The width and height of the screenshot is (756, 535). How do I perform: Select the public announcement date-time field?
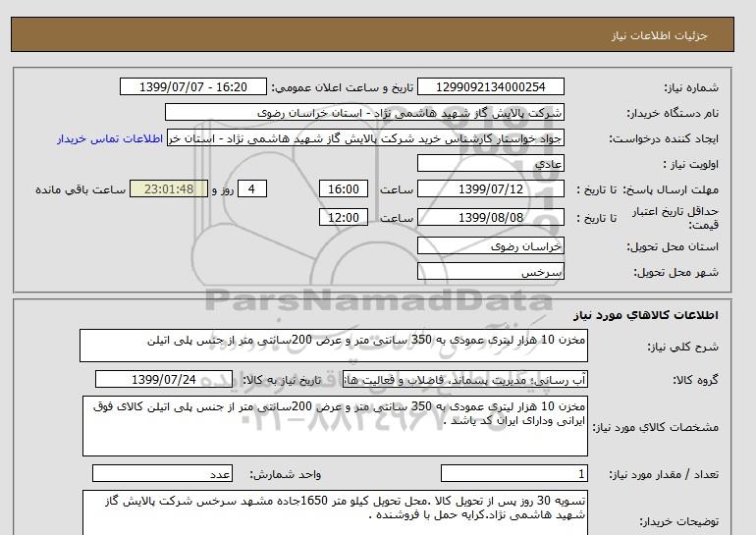tap(191, 87)
